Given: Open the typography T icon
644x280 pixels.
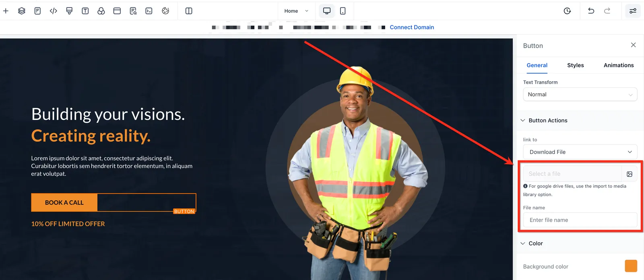Looking at the screenshot, I should [x=85, y=11].
